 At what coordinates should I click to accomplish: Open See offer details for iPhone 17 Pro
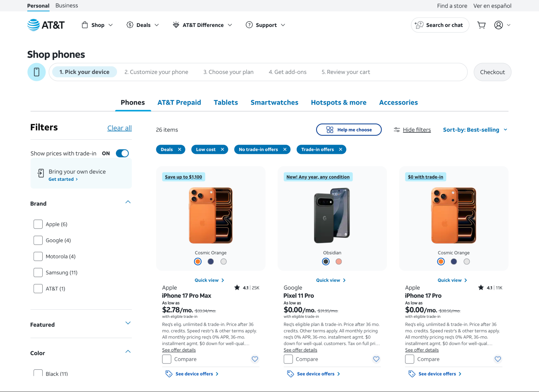[422, 350]
